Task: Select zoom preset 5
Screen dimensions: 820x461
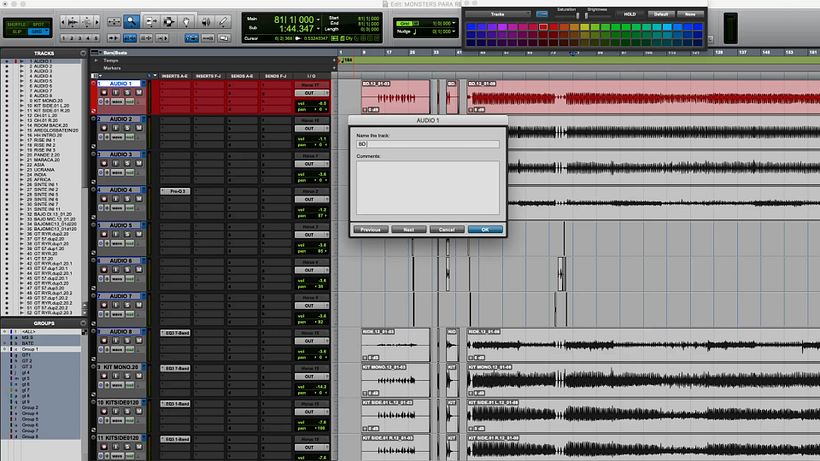Action: click(x=96, y=38)
